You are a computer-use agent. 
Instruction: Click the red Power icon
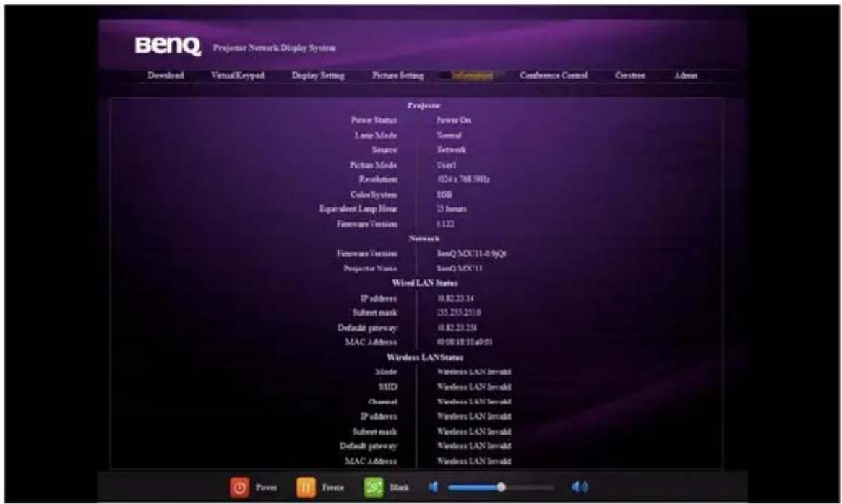coord(239,487)
